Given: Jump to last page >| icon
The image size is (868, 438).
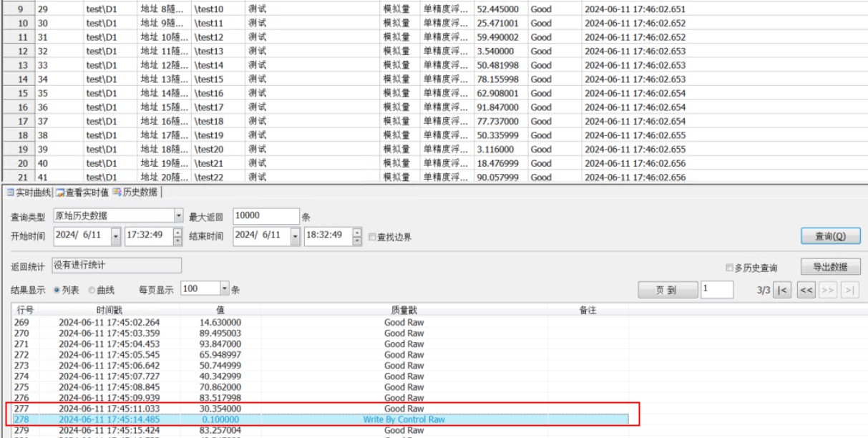Looking at the screenshot, I should (849, 290).
